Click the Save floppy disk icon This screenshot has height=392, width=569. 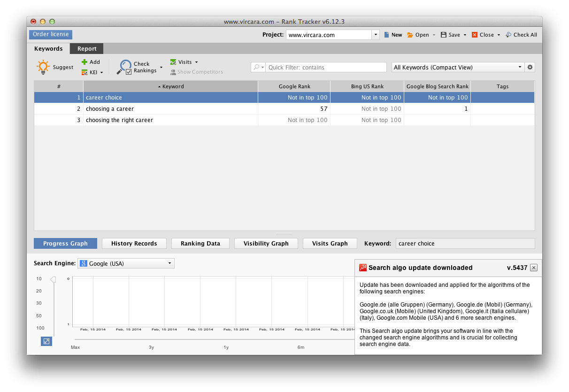444,35
